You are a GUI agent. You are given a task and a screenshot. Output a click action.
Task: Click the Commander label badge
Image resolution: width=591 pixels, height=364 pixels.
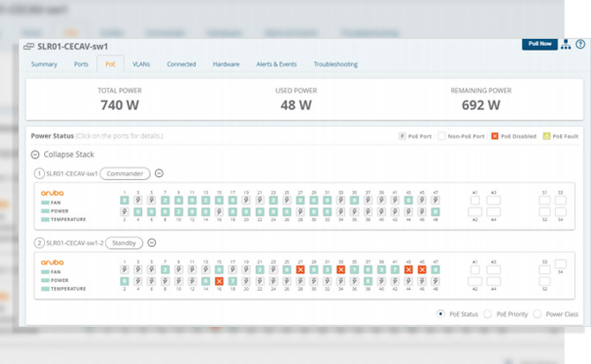tap(125, 174)
